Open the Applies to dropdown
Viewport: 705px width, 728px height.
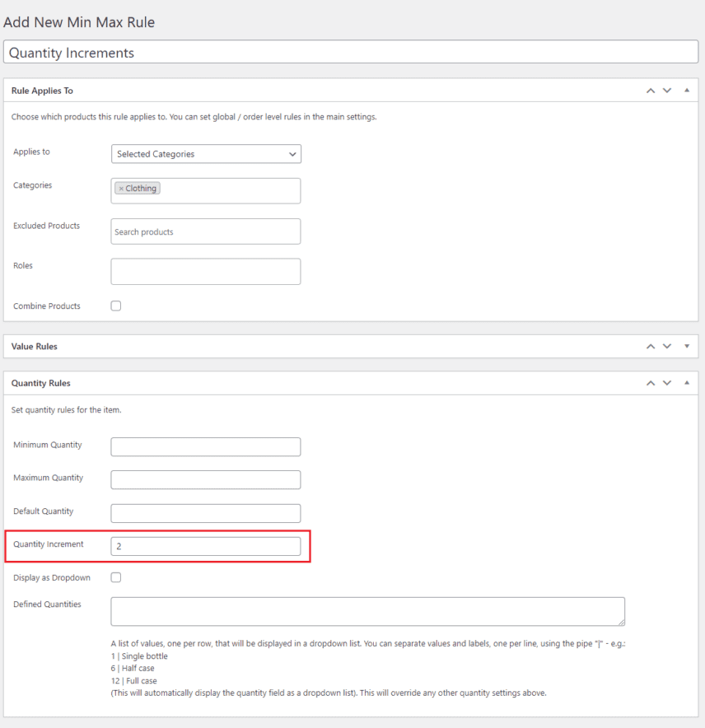pos(205,154)
